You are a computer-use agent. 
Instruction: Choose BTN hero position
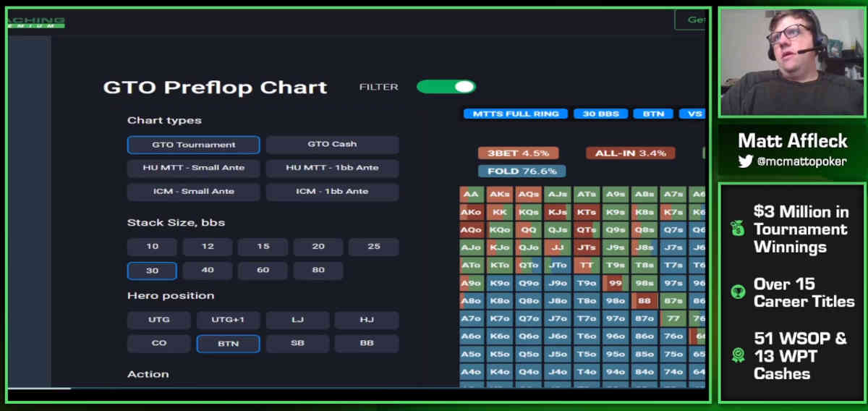[228, 343]
